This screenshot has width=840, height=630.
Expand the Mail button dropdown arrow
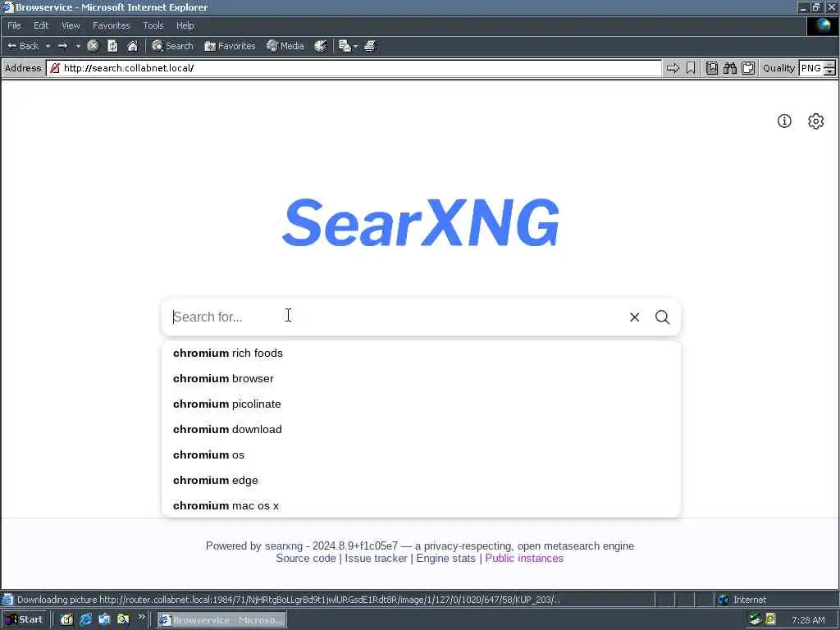(x=356, y=46)
